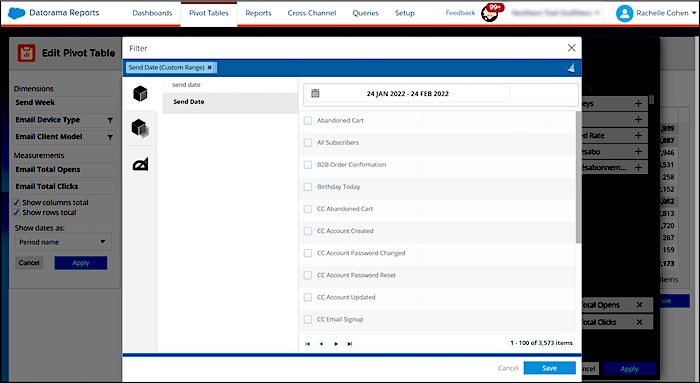The height and width of the screenshot is (383, 700).
Task: Open the Period name dropdown
Action: click(63, 242)
